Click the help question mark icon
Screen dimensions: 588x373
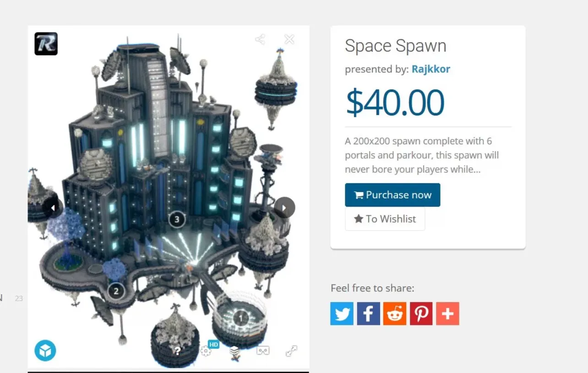(178, 351)
